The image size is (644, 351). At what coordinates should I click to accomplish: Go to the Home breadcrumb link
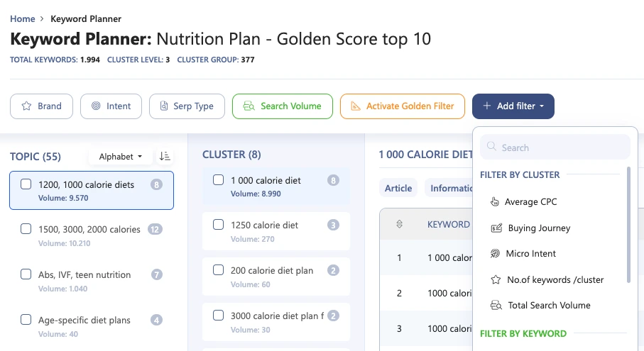(23, 18)
